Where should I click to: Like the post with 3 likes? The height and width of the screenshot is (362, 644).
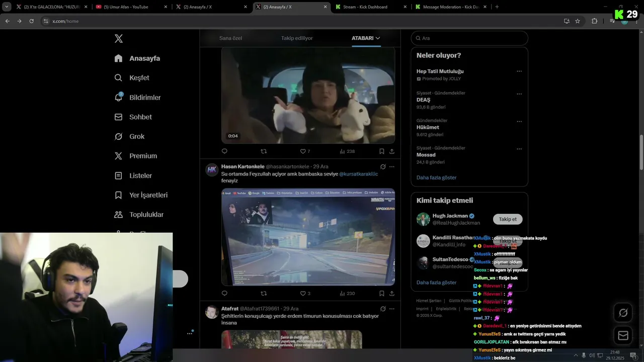pyautogui.click(x=305, y=294)
